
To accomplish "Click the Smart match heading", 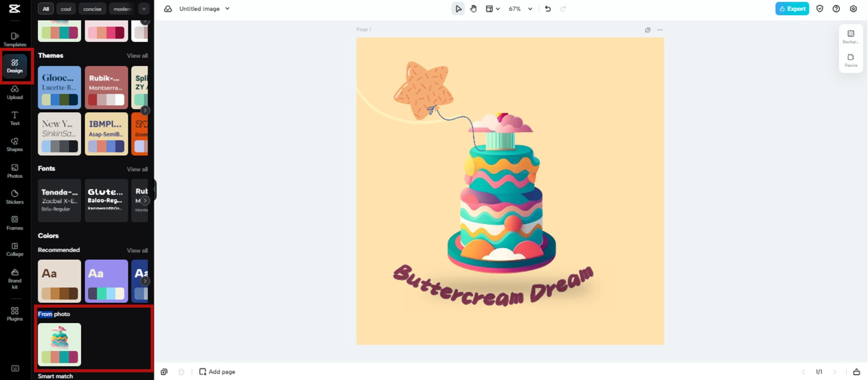I will click(56, 376).
